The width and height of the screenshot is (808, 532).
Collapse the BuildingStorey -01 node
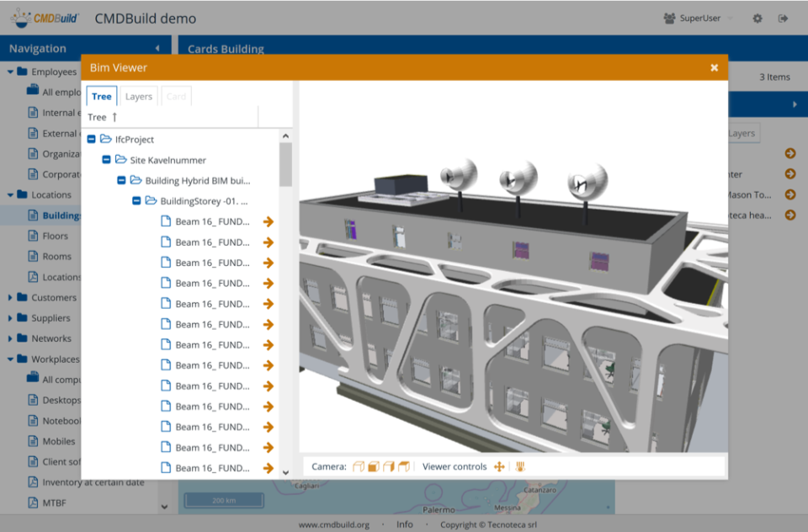pos(136,200)
